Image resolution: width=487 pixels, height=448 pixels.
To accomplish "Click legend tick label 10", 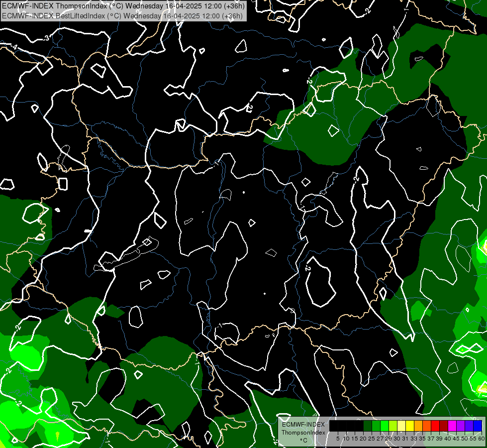I will 346,439.
